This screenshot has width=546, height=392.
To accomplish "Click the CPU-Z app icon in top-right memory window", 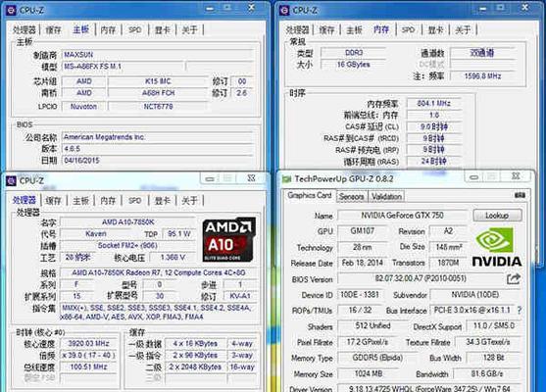I will click(x=284, y=11).
